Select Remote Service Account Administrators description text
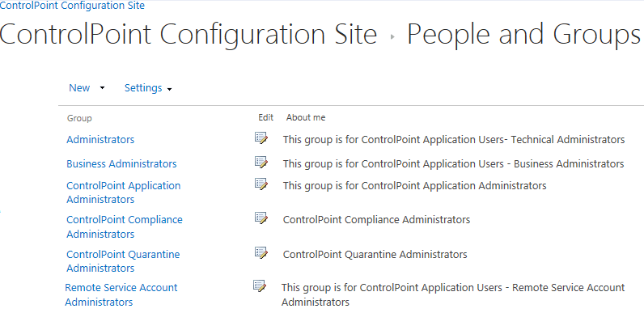Image resolution: width=644 pixels, height=313 pixels. point(453,295)
